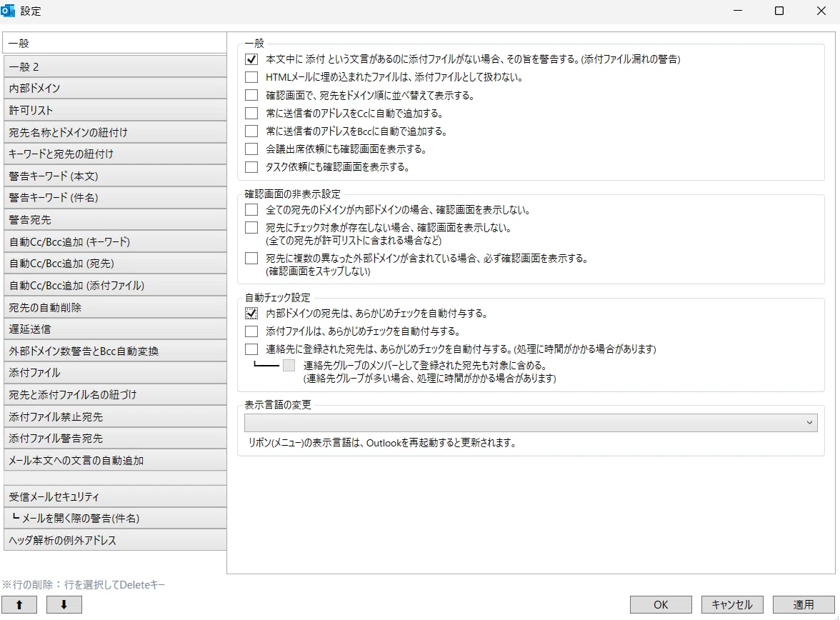The height and width of the screenshot is (620, 840).
Task: Click the 適用 button
Action: pyautogui.click(x=803, y=604)
